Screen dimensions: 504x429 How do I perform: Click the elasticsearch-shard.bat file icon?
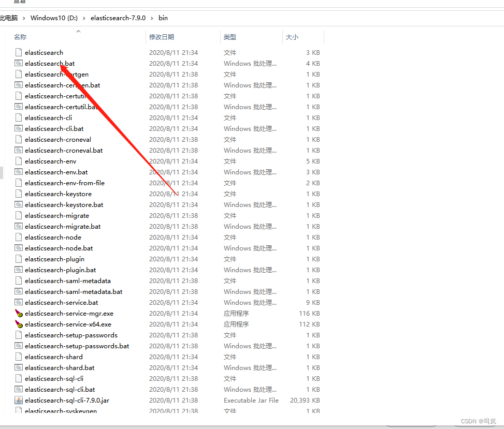tap(19, 367)
